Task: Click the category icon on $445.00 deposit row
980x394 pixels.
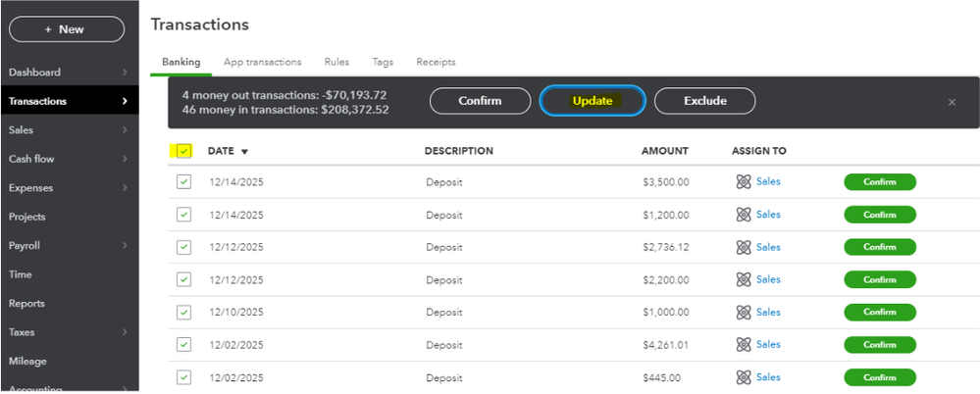Action: (x=744, y=377)
